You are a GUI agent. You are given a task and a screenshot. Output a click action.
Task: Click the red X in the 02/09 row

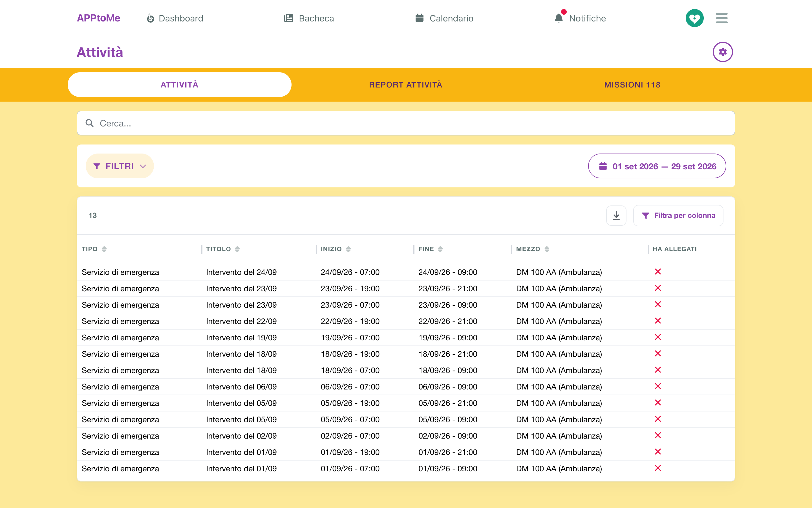click(658, 435)
